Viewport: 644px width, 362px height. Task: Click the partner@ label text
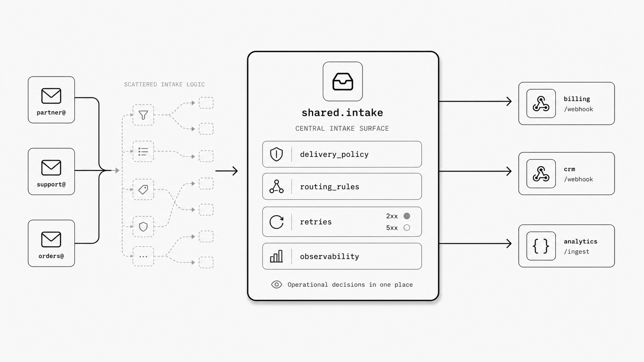click(51, 113)
